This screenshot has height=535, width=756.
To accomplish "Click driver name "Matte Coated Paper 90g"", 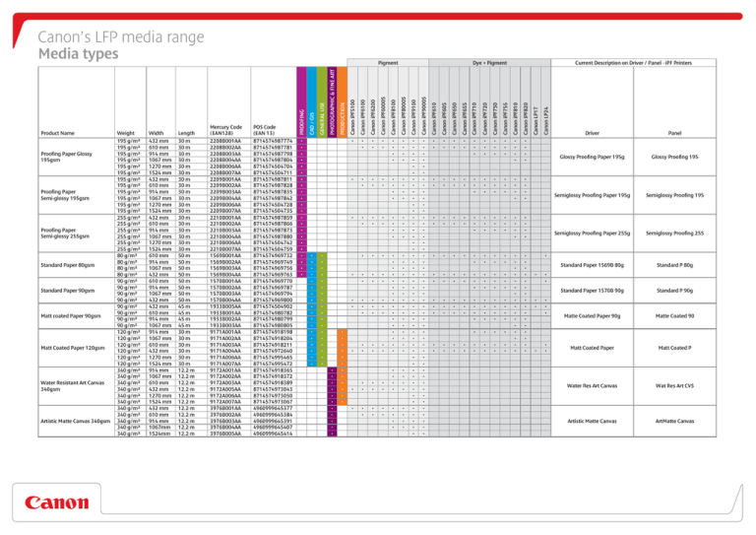I will (x=592, y=316).
